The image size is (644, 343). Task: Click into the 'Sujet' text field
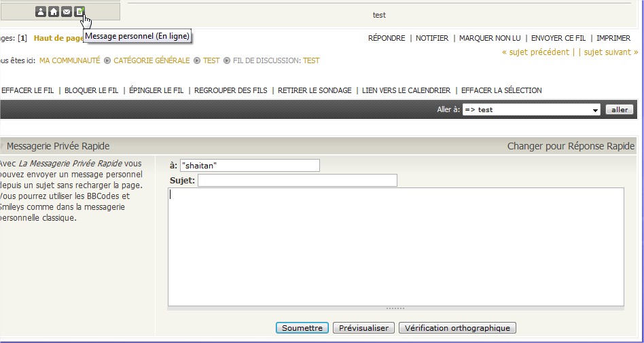297,181
